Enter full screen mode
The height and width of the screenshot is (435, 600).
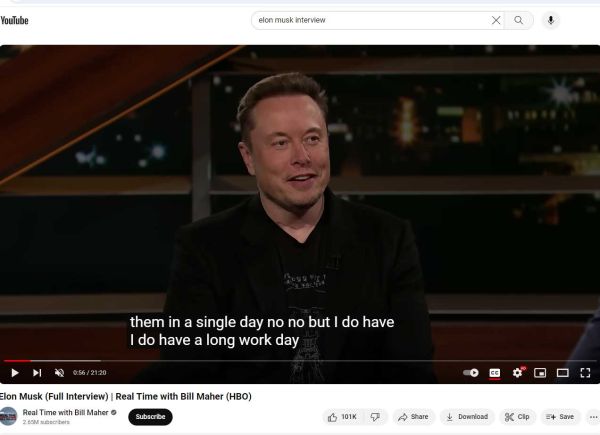point(585,373)
